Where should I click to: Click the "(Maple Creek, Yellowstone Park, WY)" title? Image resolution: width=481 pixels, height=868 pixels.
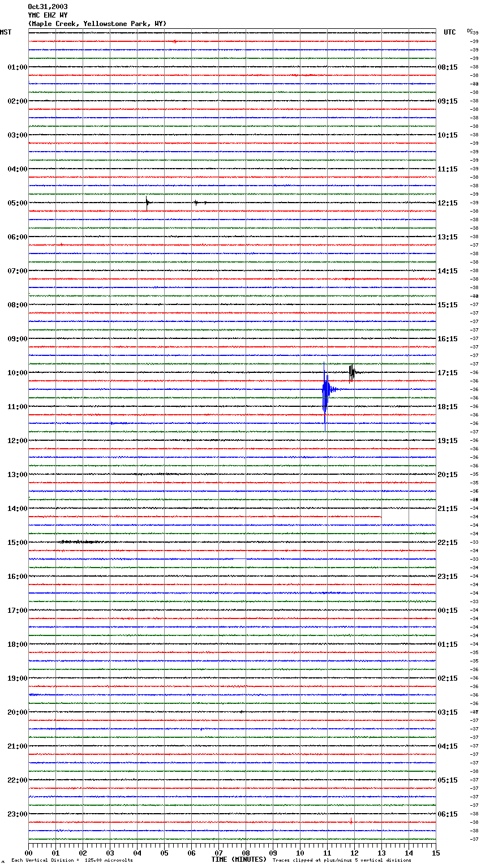pos(97,24)
